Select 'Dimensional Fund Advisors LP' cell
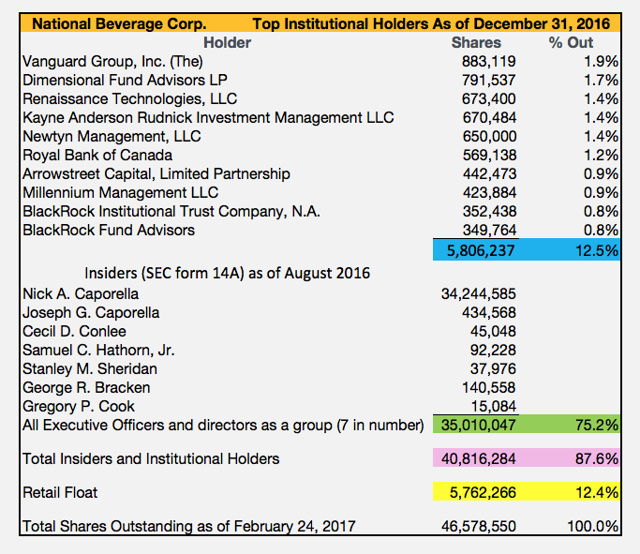 coord(125,80)
